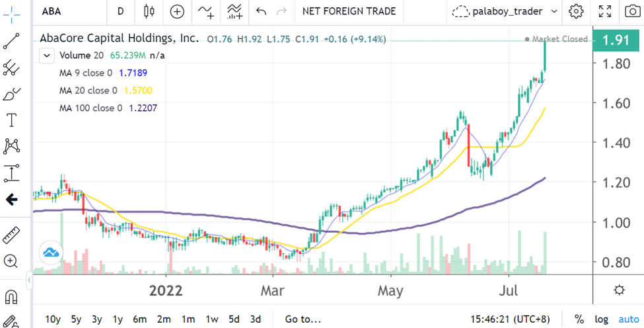Open axis settings gear at bottom right
644x328 pixels.
pos(619,290)
